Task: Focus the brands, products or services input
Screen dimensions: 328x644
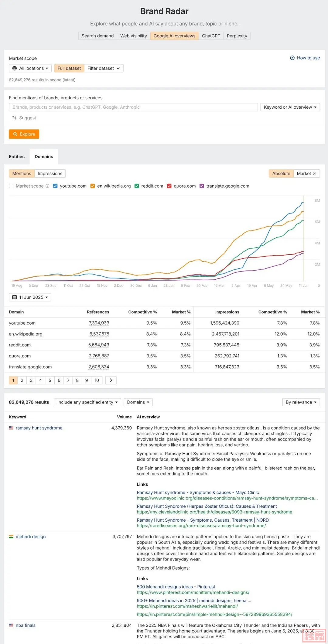Action: tap(133, 107)
